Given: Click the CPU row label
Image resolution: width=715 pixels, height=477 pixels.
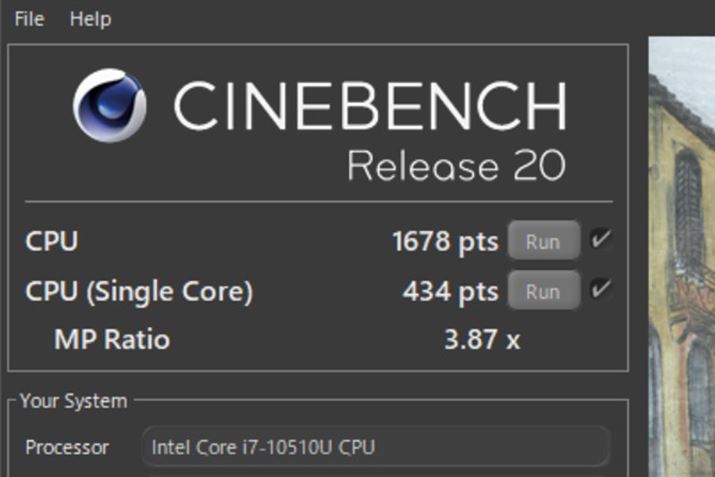Looking at the screenshot, I should [x=51, y=242].
